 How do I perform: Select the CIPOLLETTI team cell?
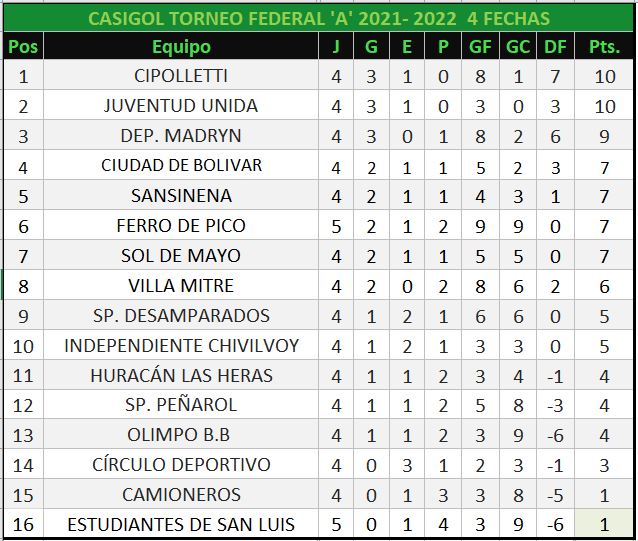[x=181, y=76]
